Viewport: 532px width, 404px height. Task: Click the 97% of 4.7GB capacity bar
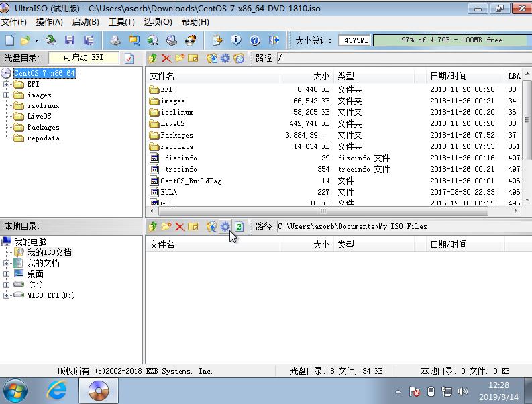tap(452, 40)
